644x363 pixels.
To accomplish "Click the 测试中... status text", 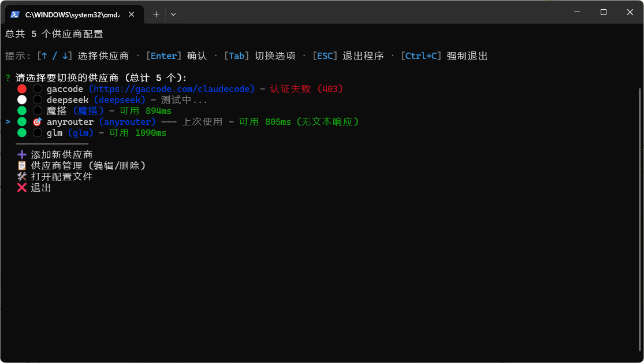I will click(x=184, y=100).
